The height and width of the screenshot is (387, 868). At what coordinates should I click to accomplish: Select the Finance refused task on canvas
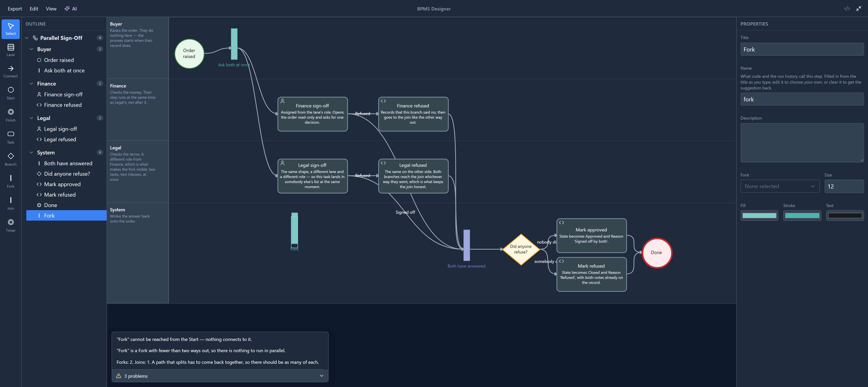pos(413,114)
